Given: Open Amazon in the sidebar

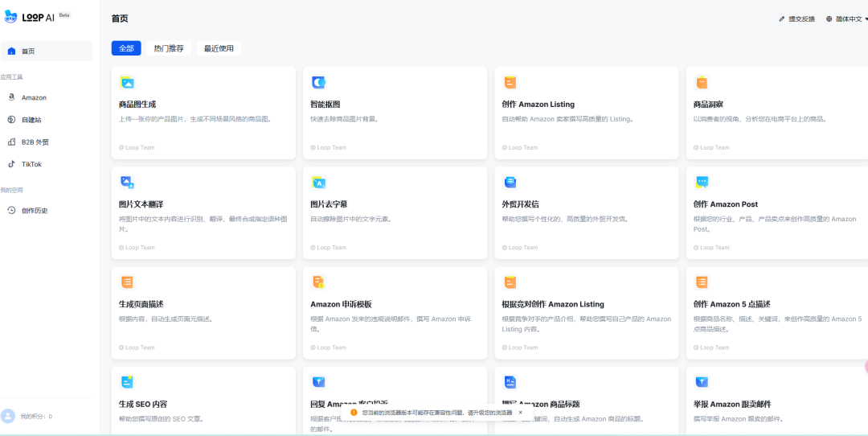Looking at the screenshot, I should tap(34, 97).
